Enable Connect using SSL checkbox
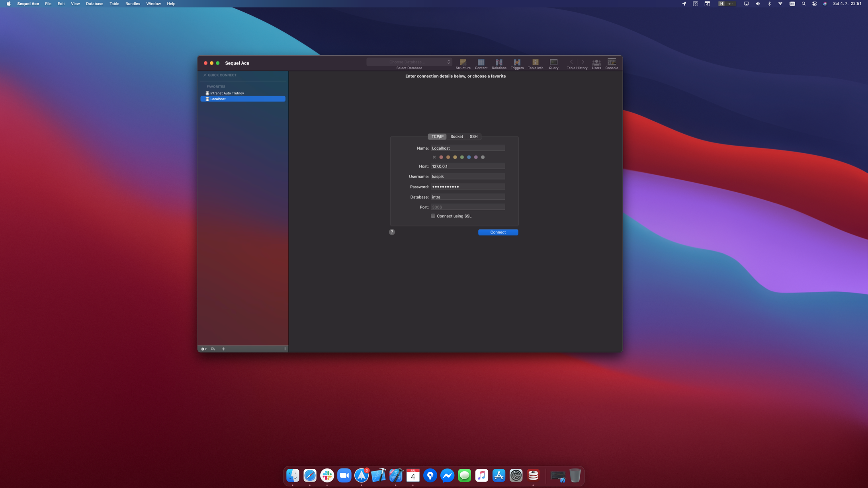This screenshot has width=868, height=488. click(x=433, y=216)
